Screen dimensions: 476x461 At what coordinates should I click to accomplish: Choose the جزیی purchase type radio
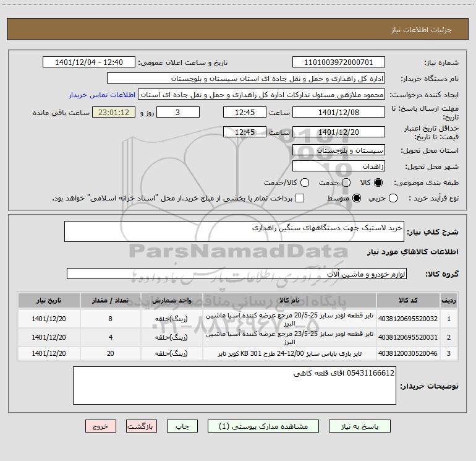393,198
